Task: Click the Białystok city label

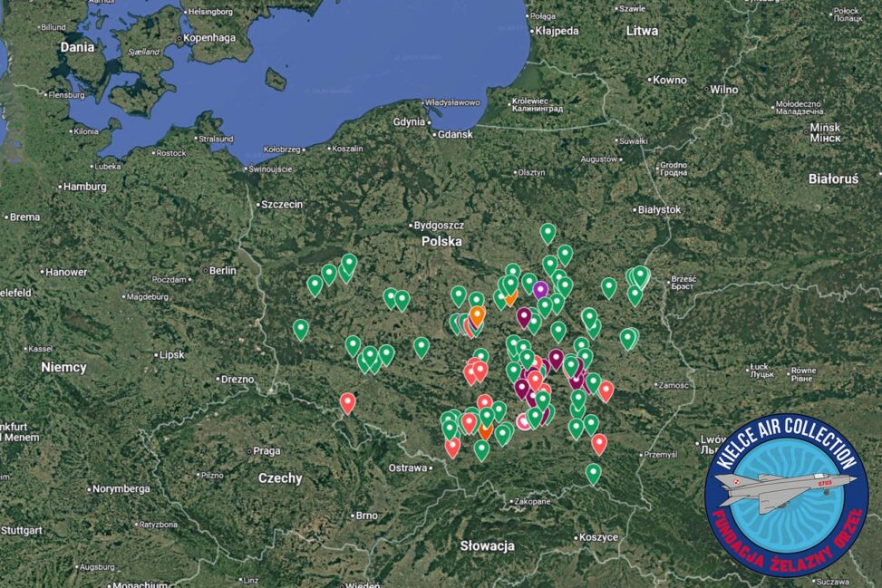Action: (x=659, y=209)
